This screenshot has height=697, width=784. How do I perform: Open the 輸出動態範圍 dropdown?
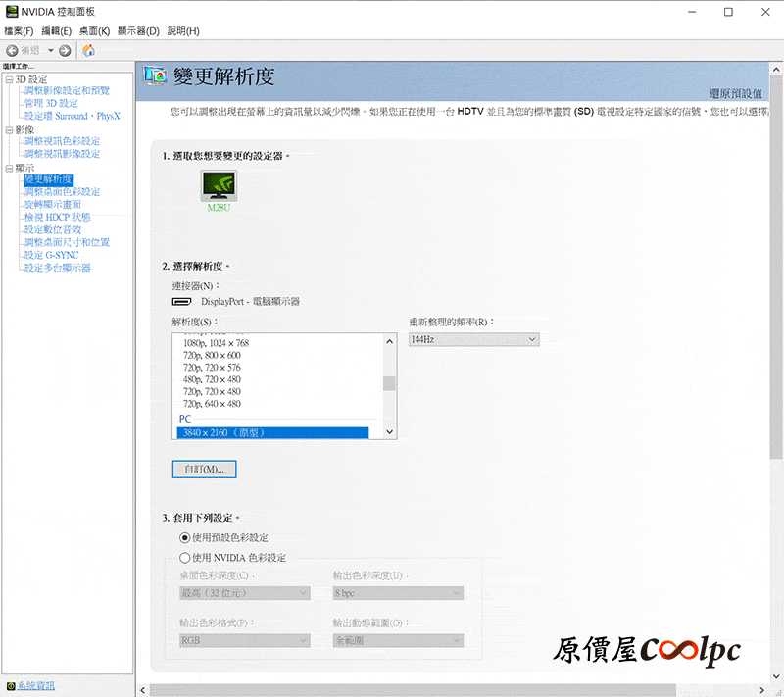tap(398, 640)
